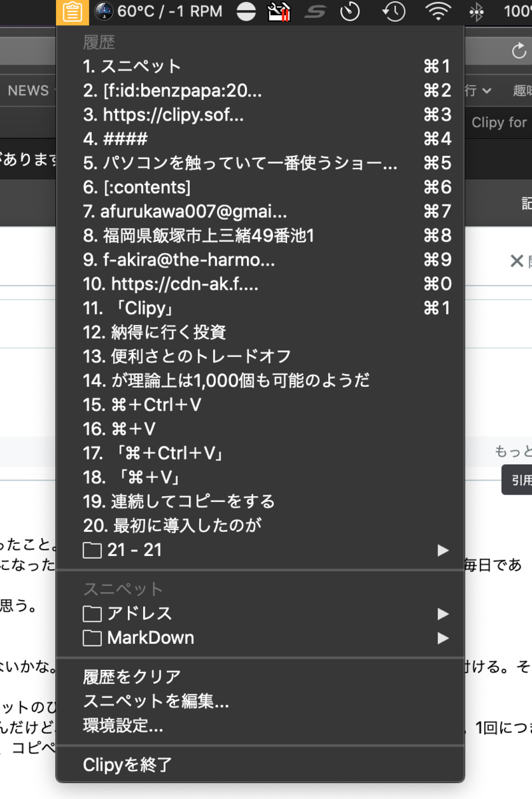This screenshot has height=799, width=532.
Task: Expand the MarkDown snippet submenu arrow
Action: click(x=443, y=638)
